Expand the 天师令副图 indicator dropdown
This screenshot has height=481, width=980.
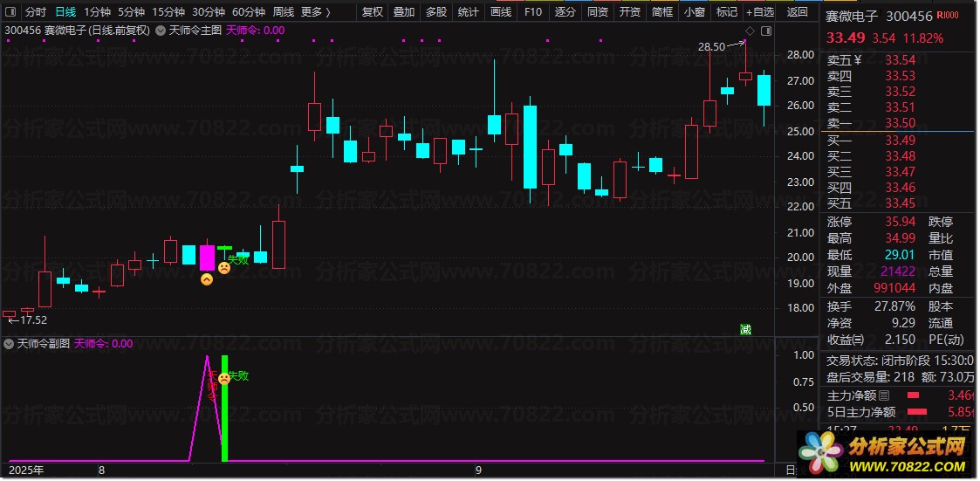click(10, 343)
